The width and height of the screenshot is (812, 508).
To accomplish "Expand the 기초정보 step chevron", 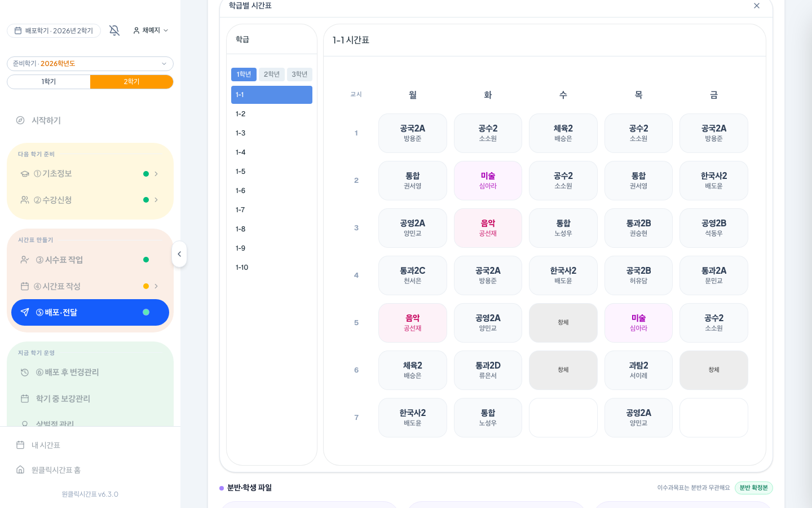I will point(156,174).
